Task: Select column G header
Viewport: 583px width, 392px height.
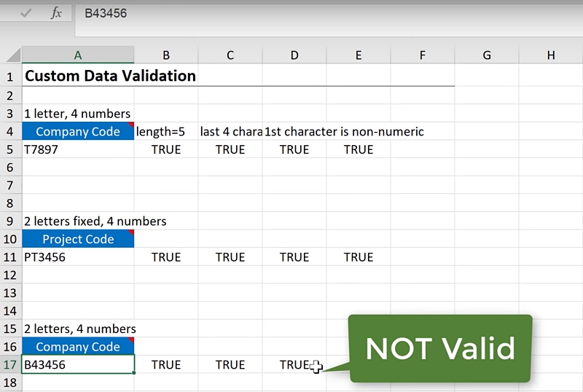Action: (x=486, y=55)
